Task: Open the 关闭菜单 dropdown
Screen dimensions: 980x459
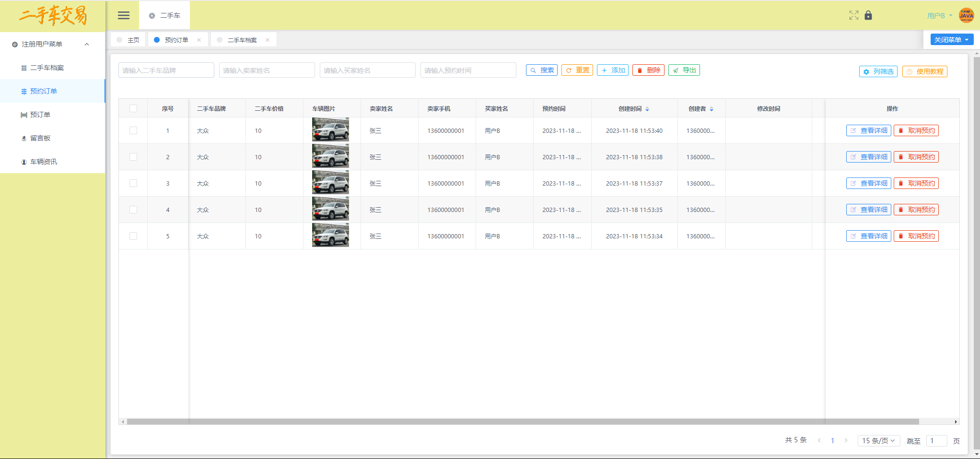Action: (x=952, y=40)
